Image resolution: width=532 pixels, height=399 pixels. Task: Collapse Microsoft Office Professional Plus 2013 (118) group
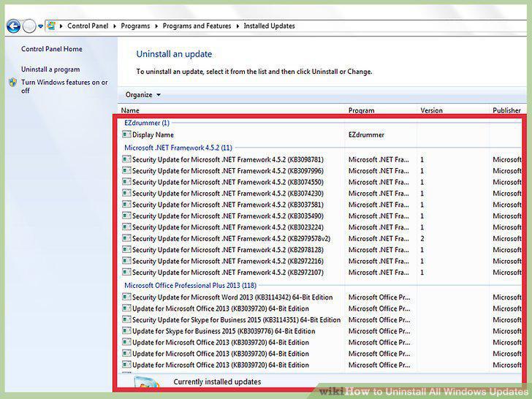point(190,285)
